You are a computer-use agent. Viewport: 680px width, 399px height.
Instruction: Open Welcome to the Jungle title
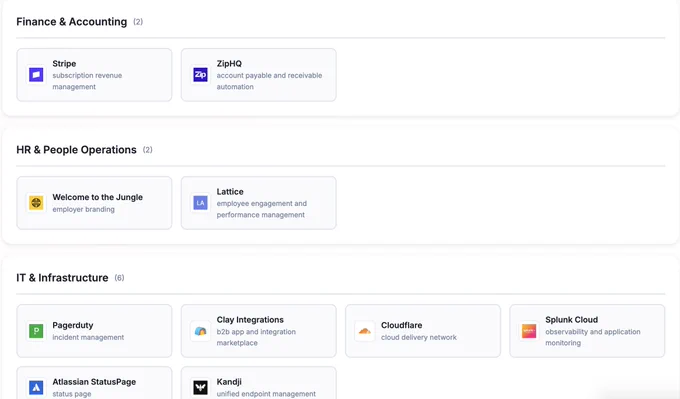pos(98,197)
